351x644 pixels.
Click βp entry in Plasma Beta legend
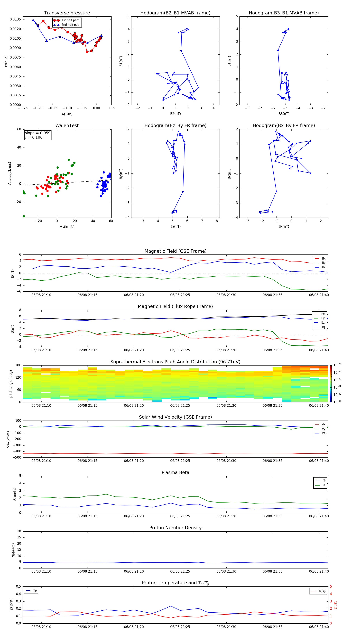coord(321,480)
